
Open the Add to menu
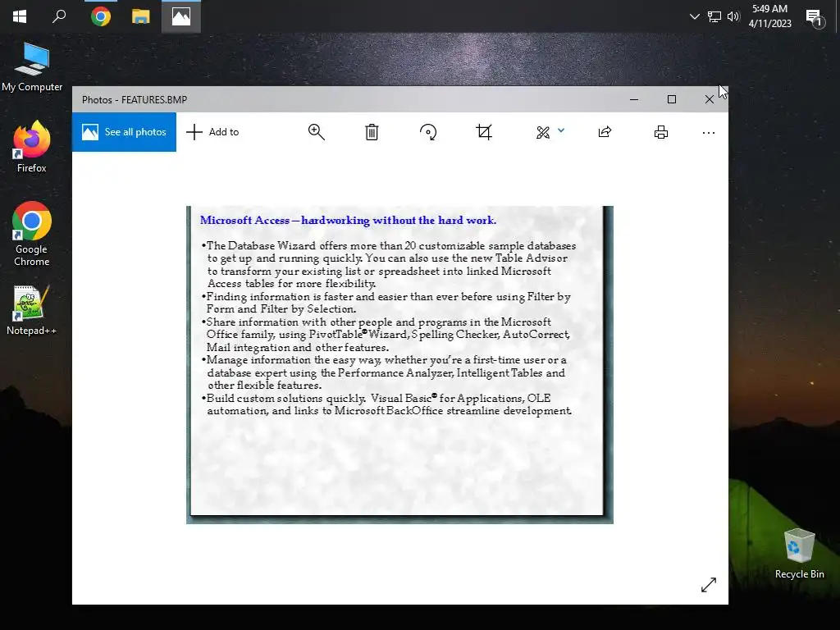pyautogui.click(x=212, y=132)
